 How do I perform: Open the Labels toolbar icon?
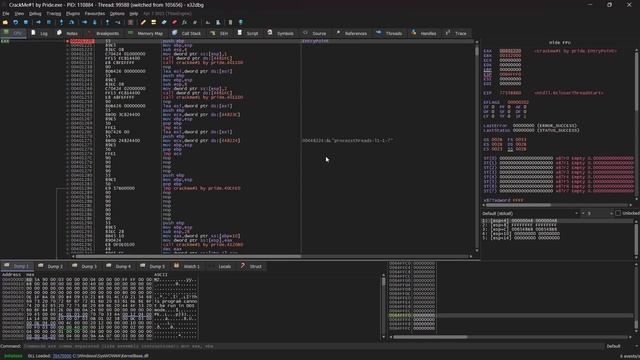click(x=164, y=22)
